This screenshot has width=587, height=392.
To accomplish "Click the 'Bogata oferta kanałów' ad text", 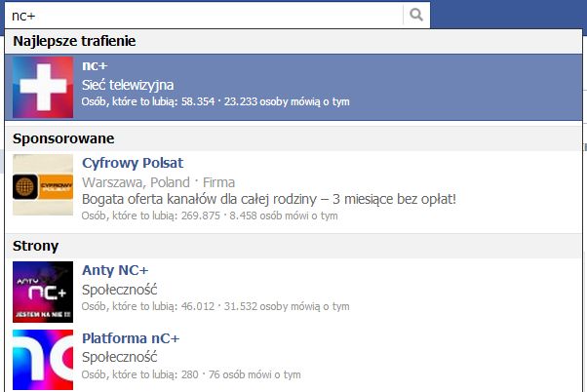I will click(x=269, y=199).
